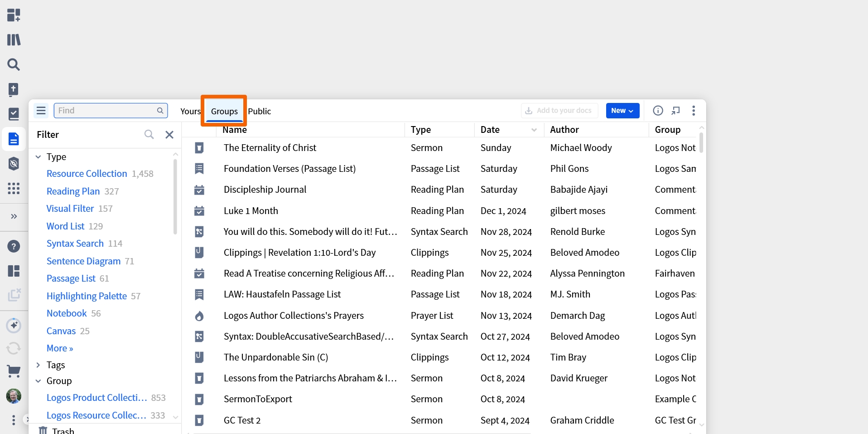Click the reading plan icon for Discipleship Journal
This screenshot has width=868, height=434.
pos(199,190)
